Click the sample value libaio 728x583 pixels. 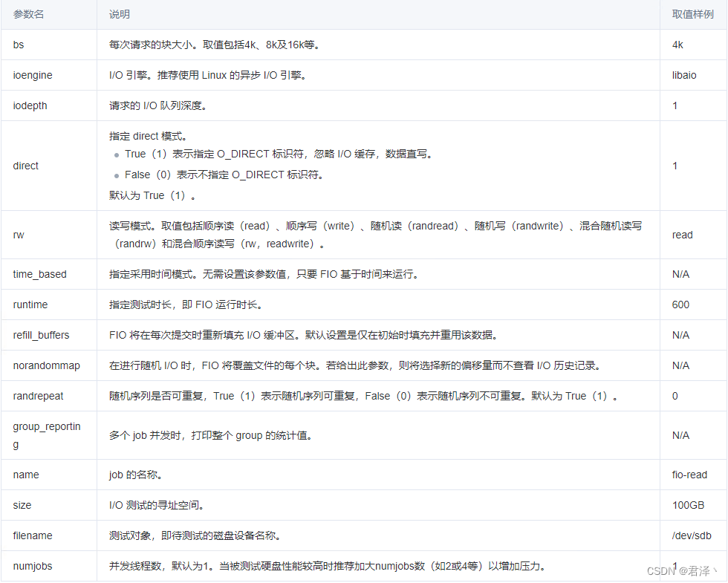tap(683, 75)
